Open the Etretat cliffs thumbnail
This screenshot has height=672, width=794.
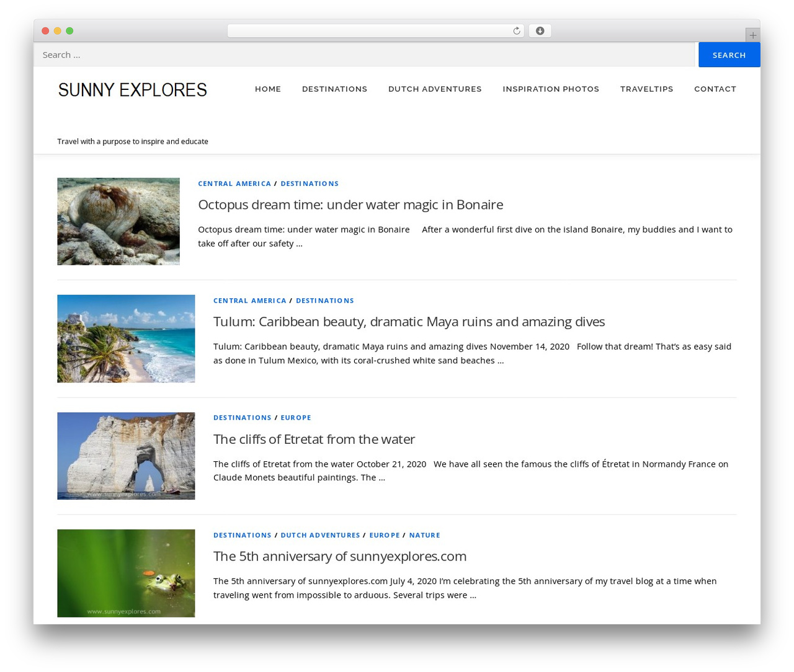click(x=126, y=456)
